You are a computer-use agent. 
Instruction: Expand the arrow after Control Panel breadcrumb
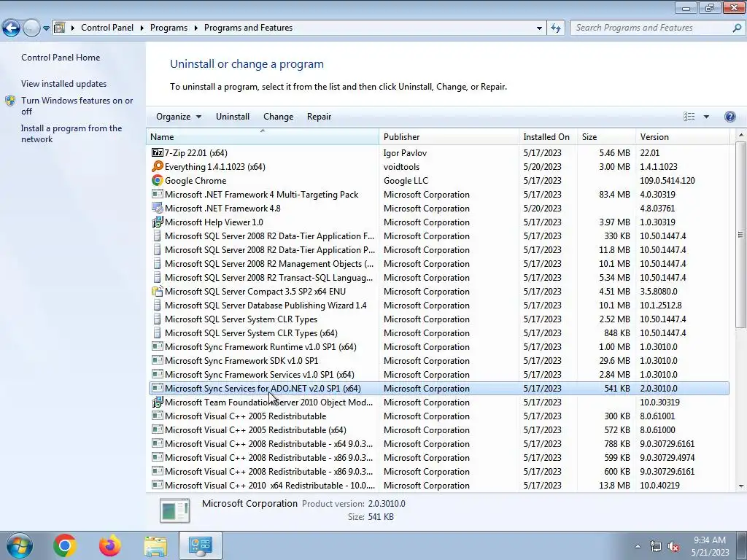coord(142,28)
